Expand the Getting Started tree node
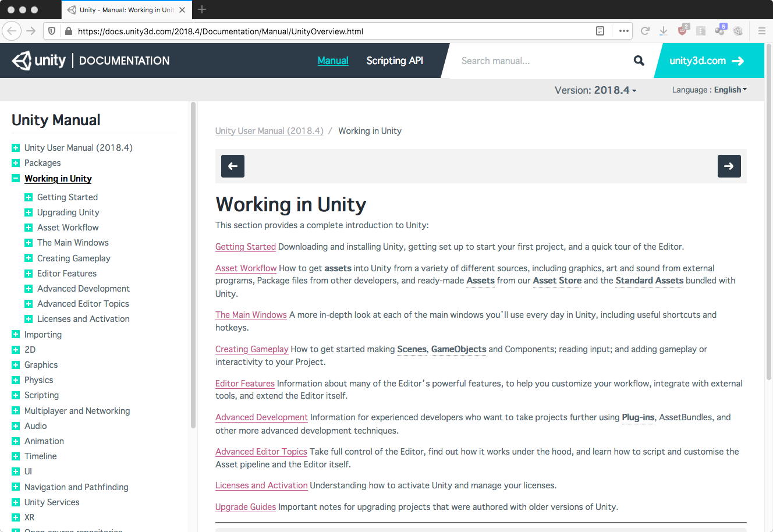Viewport: 773px width, 532px height. tap(29, 197)
